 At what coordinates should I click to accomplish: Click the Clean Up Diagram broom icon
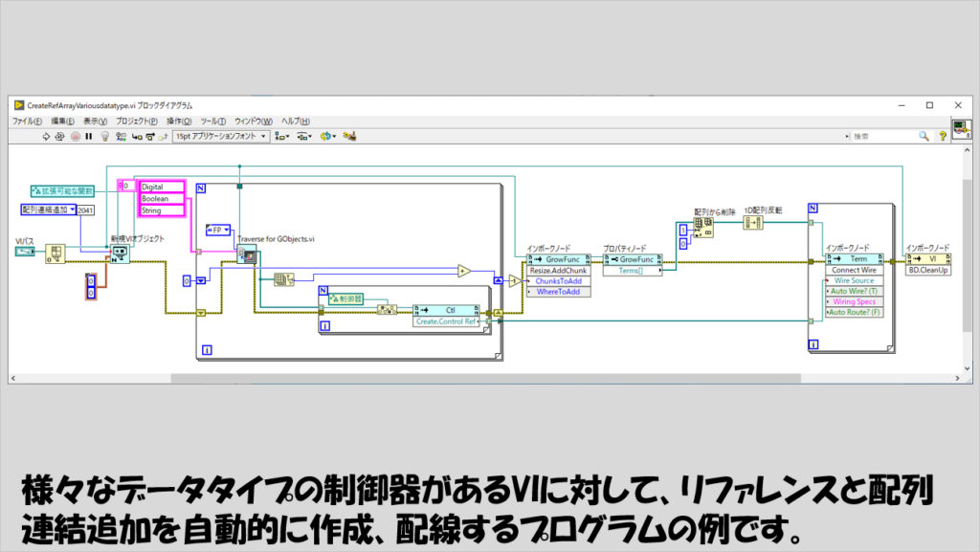click(x=350, y=137)
